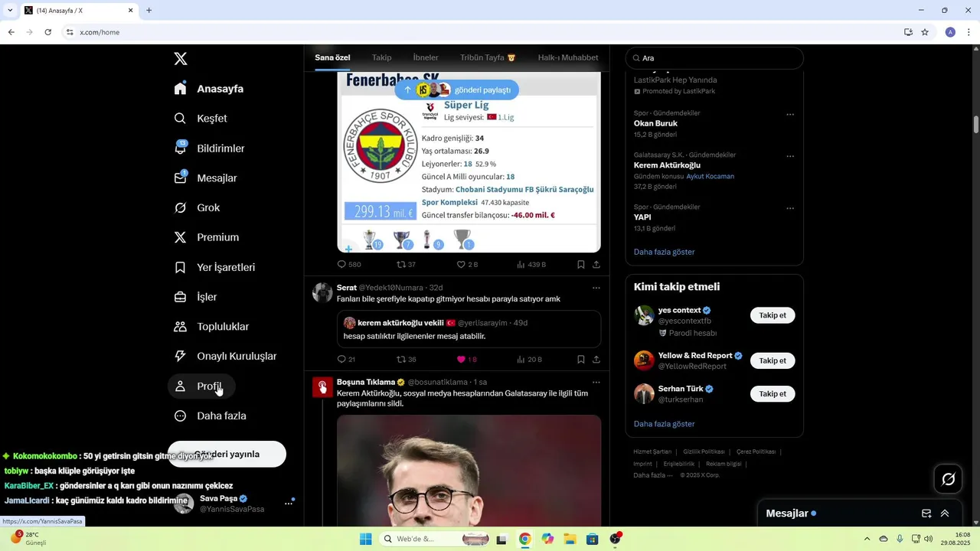This screenshot has height=551, width=980.
Task: Open the Aykut Kocaman trend link
Action: 710,176
